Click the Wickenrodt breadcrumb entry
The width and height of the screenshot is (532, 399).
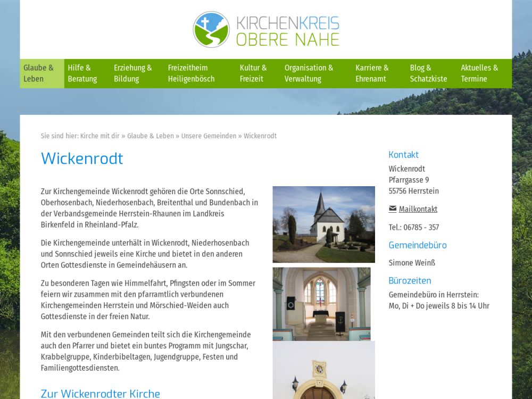click(260, 136)
